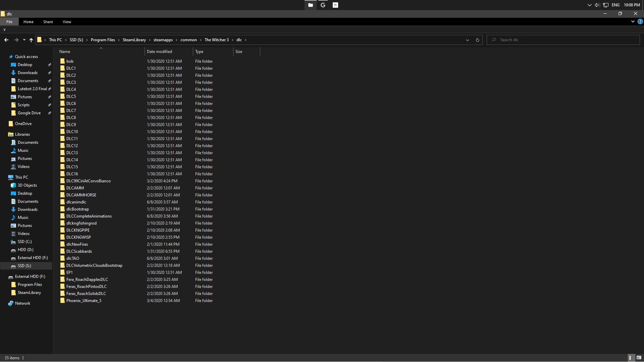Open Google Drive pinned folder
Image resolution: width=644 pixels, height=362 pixels.
tap(29, 113)
